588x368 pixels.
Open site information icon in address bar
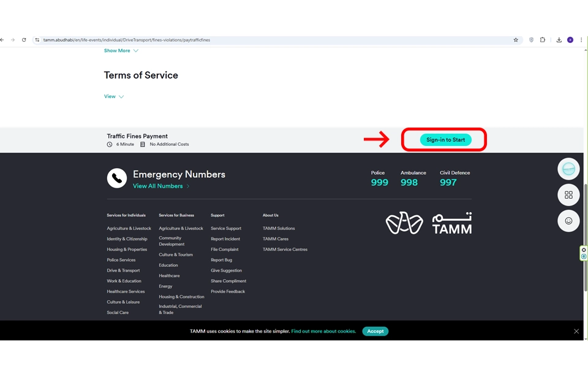point(37,40)
